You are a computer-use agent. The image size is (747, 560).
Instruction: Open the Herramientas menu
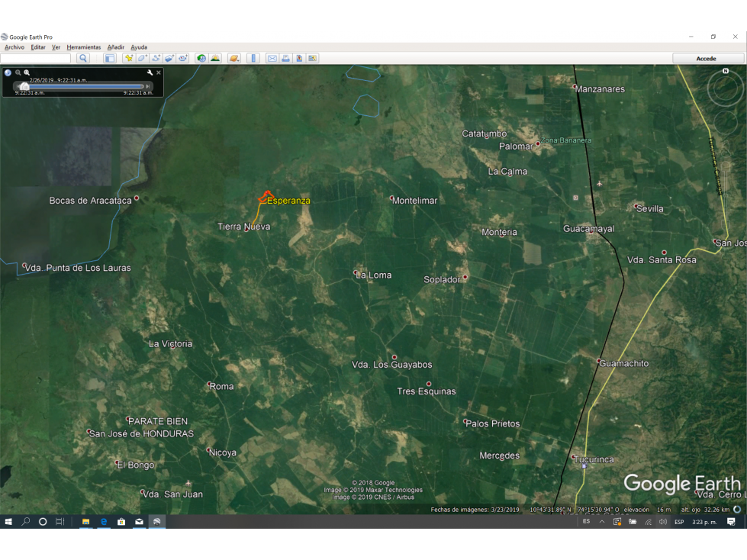click(84, 47)
